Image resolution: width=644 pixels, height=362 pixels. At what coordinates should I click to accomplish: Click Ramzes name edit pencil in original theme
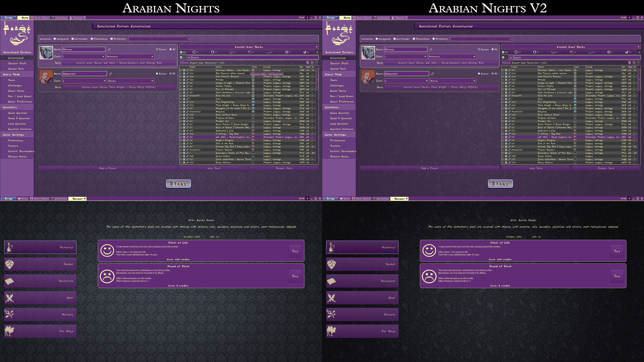[109, 49]
